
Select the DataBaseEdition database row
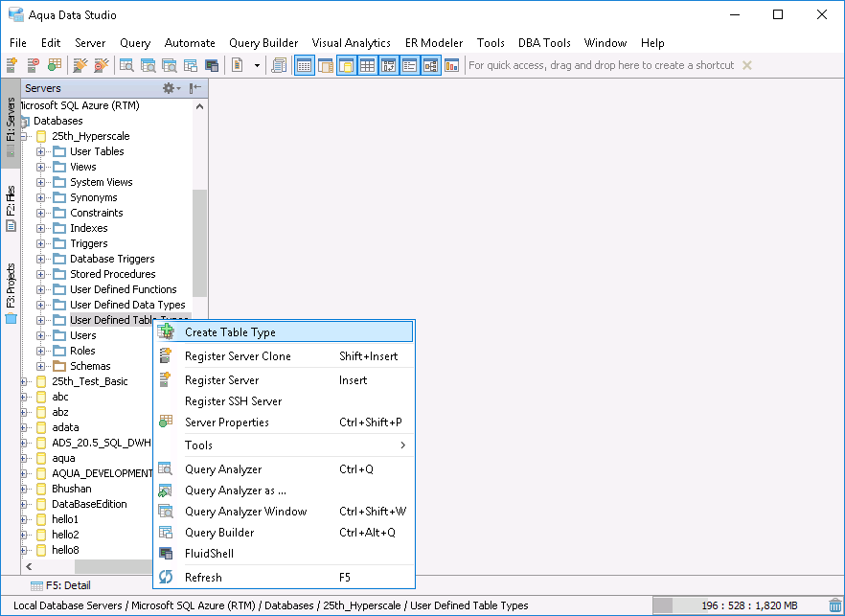(89, 505)
